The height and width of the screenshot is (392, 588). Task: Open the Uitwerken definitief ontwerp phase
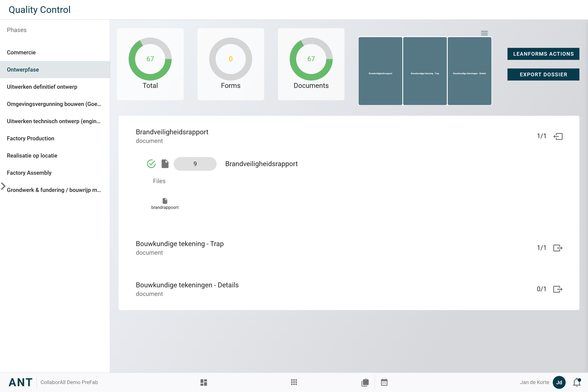[x=55, y=87]
